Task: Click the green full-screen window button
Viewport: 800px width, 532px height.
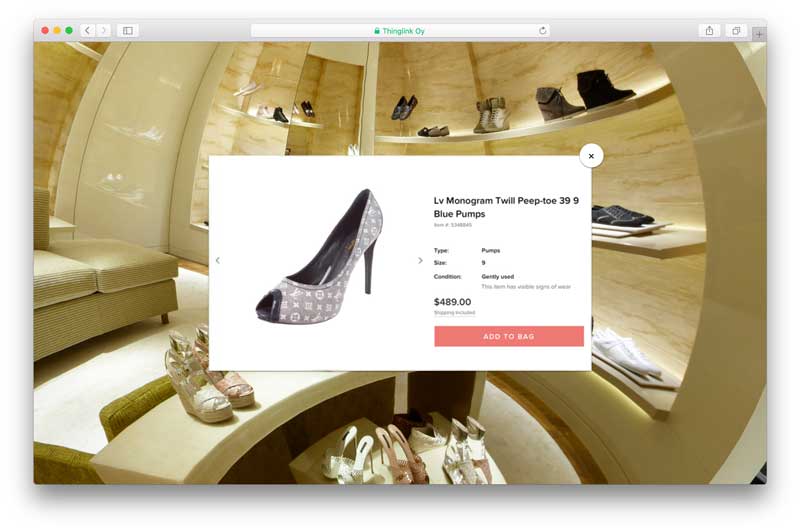Action: (69, 31)
